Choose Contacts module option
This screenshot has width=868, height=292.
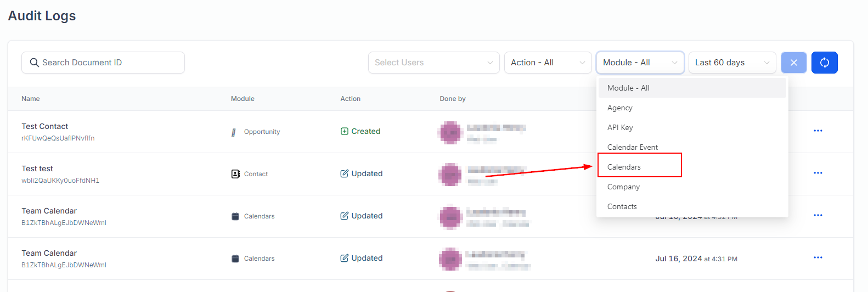pyautogui.click(x=622, y=207)
